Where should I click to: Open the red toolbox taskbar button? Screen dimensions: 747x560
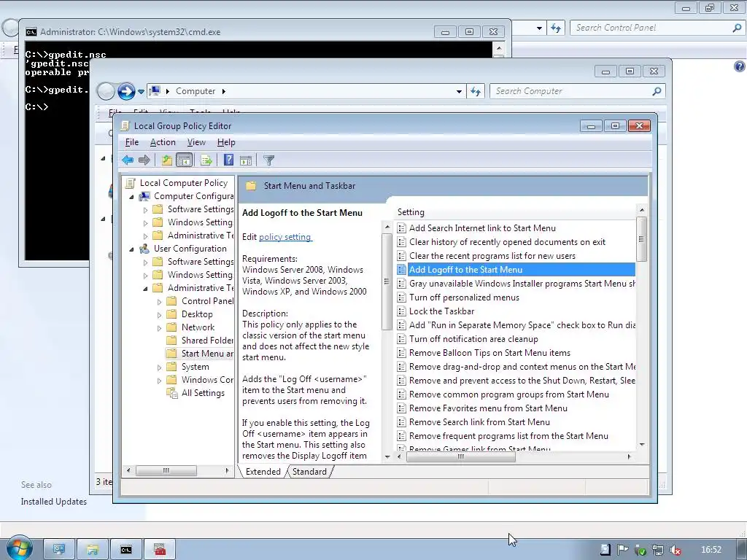coord(160,550)
